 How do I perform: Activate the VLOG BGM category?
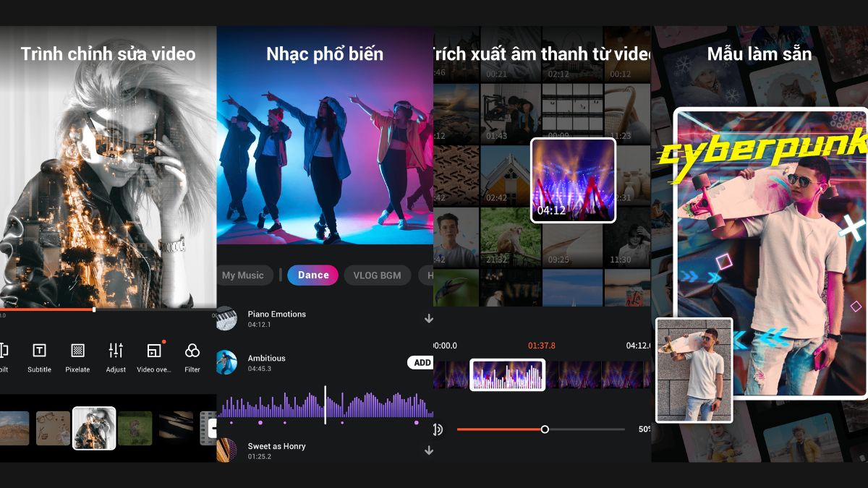click(377, 275)
